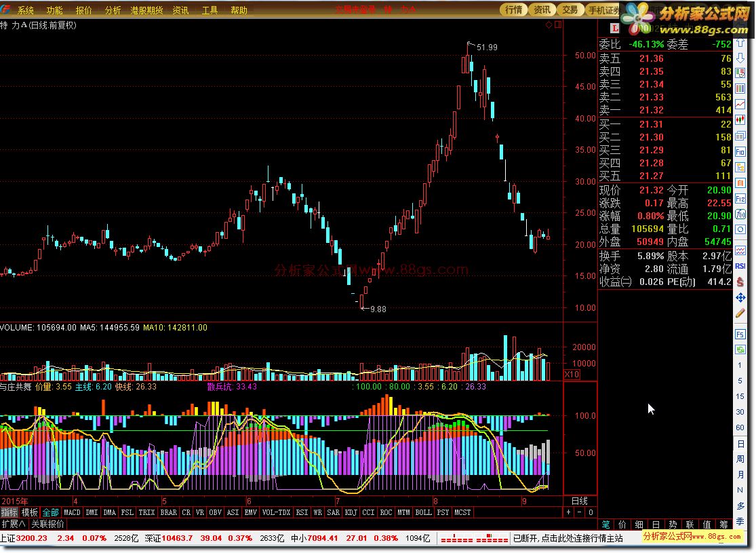Click the line chart icon in sidebar

740,104
